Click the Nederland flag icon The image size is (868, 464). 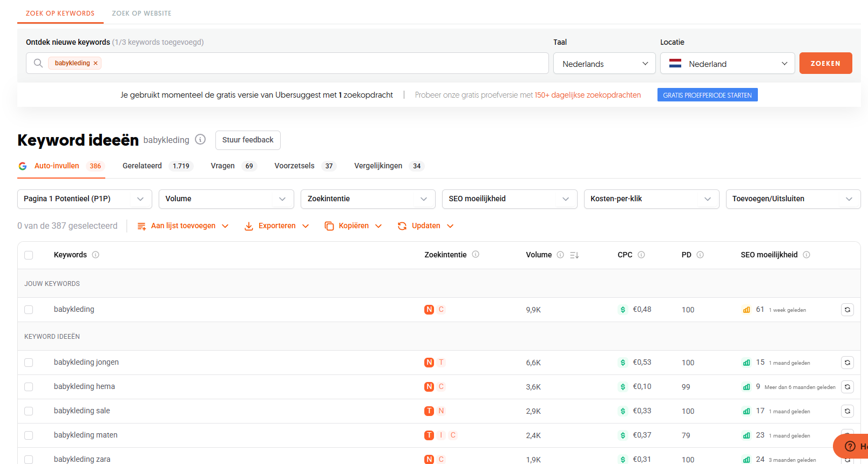click(x=675, y=63)
